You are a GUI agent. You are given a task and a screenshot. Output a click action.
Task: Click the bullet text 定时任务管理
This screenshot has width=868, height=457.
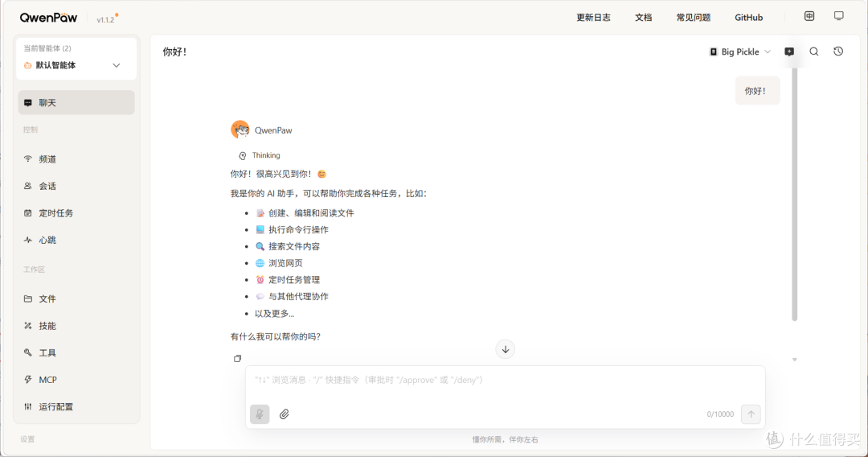click(x=294, y=280)
